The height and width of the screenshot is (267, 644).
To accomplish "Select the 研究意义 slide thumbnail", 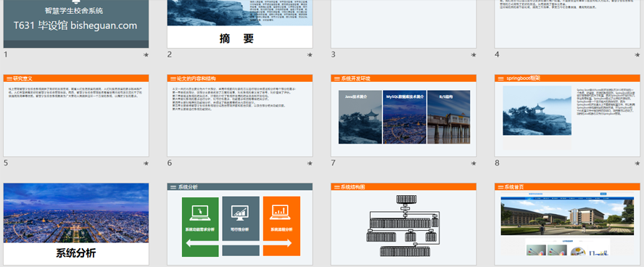I will click(x=76, y=115).
